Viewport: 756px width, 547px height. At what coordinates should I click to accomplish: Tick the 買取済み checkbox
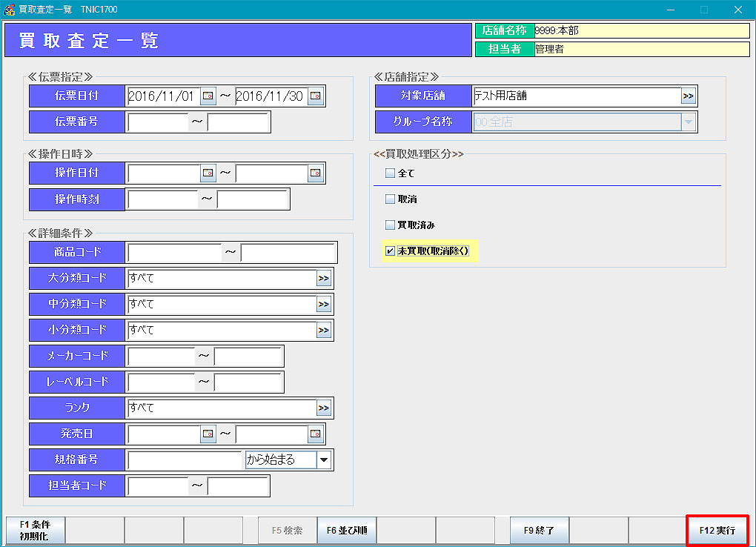click(x=391, y=225)
